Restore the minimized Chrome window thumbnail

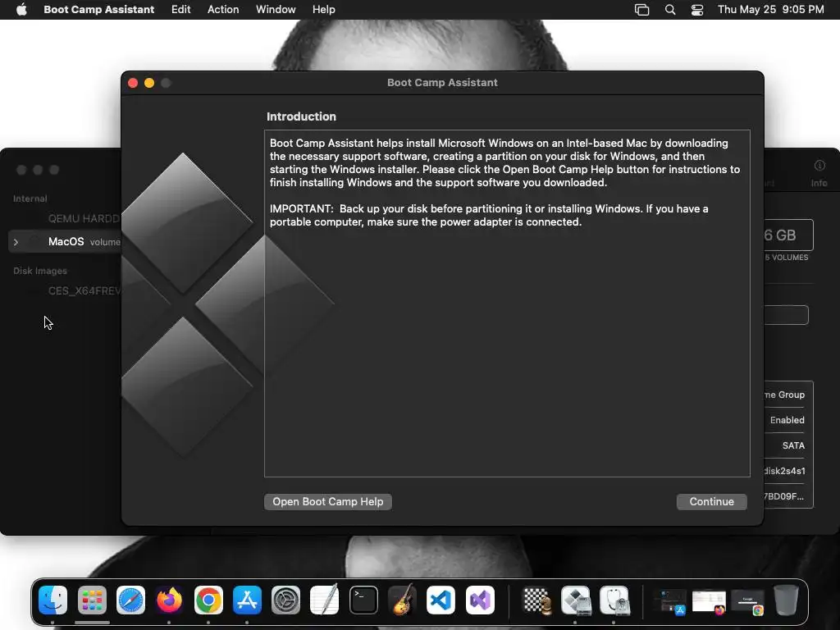(x=747, y=601)
